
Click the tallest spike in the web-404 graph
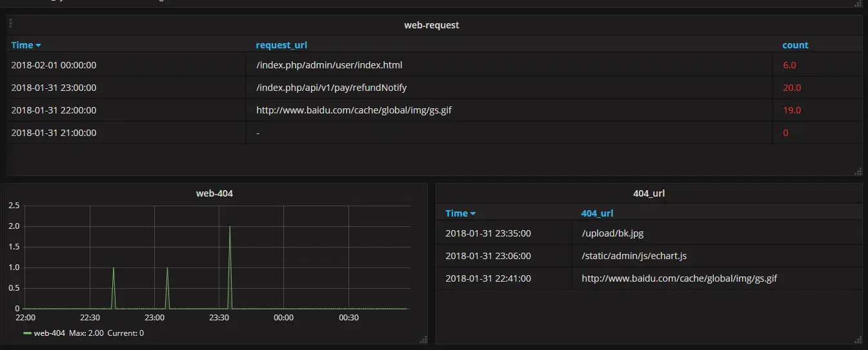[x=230, y=228]
